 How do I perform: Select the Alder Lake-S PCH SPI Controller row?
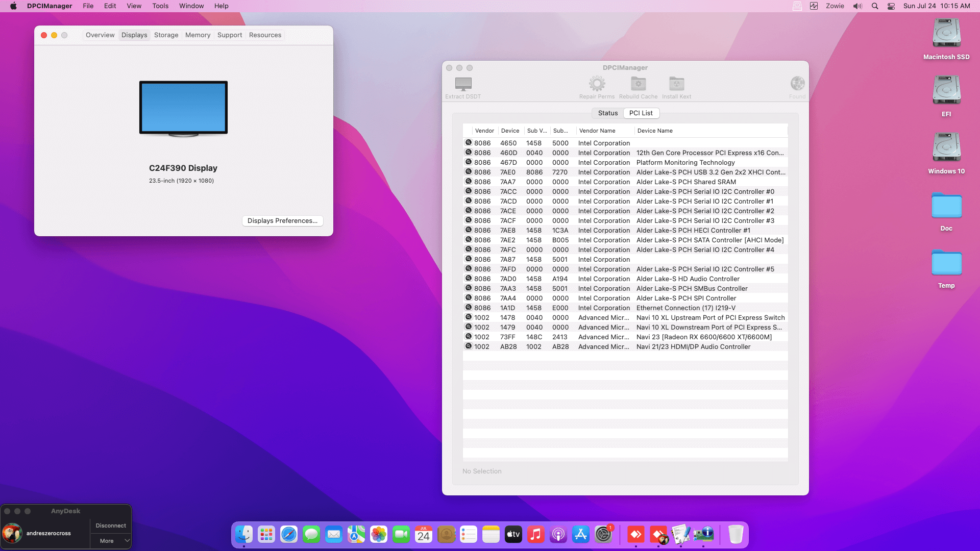tap(625, 298)
